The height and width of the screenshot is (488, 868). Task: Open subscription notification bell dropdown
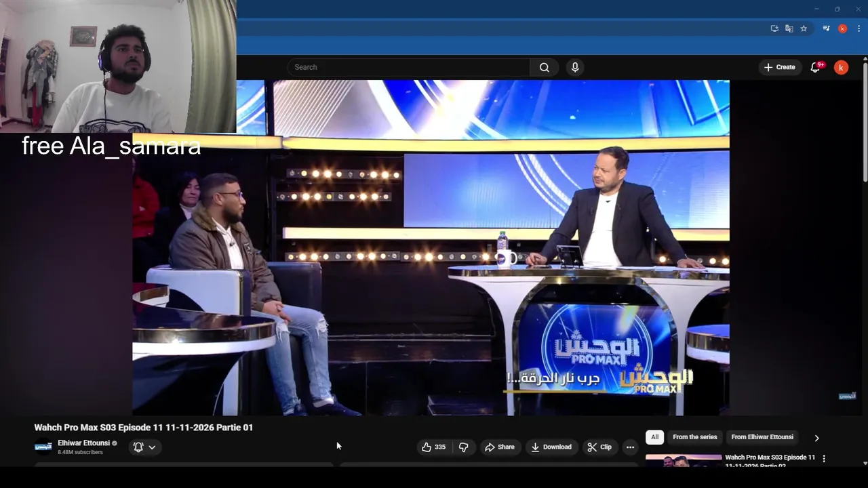[x=144, y=447]
